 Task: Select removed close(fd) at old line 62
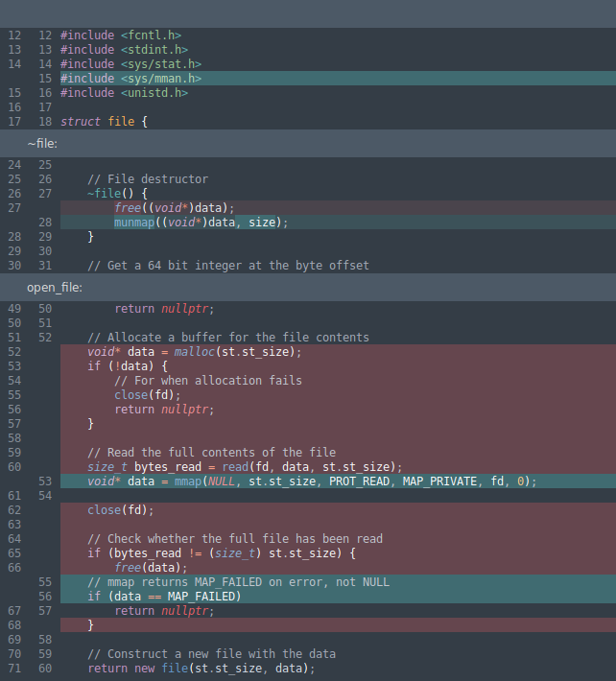click(120, 510)
